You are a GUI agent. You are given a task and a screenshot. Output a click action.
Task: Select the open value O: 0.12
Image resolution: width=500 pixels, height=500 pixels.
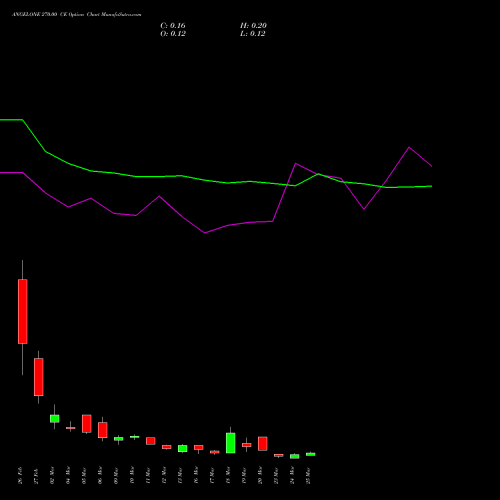point(173,34)
